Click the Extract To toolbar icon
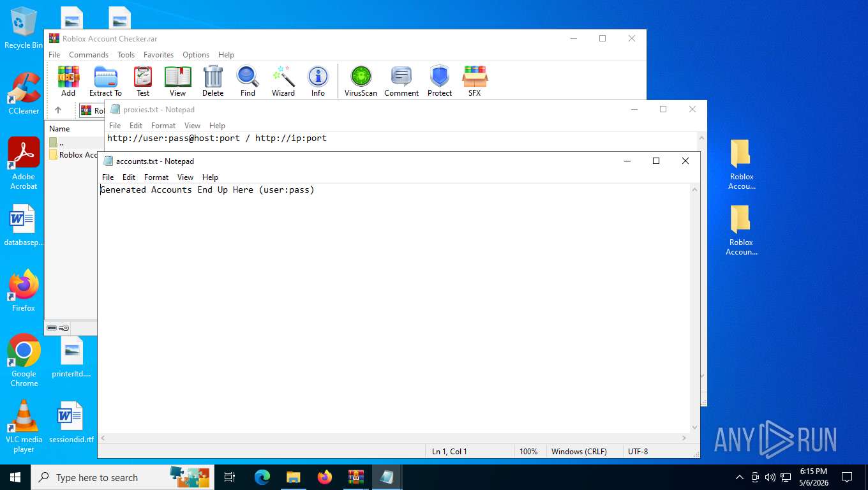The height and width of the screenshot is (490, 868). [x=105, y=81]
